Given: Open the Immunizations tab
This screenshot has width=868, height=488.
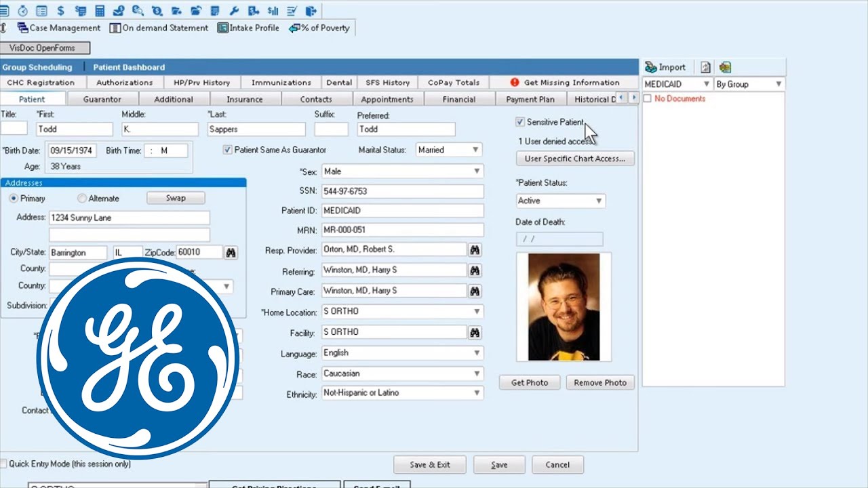Looking at the screenshot, I should point(281,83).
